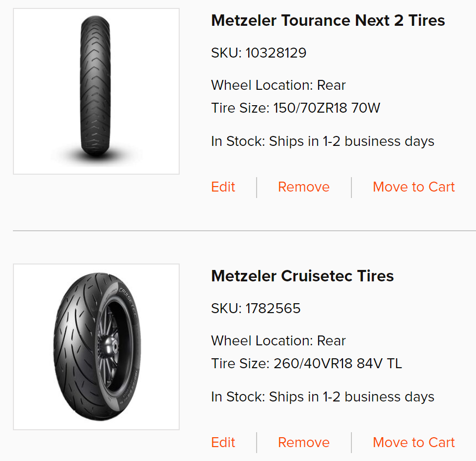Click the divider between Tourance Edit and Remove
The image size is (476, 461).
click(x=257, y=188)
